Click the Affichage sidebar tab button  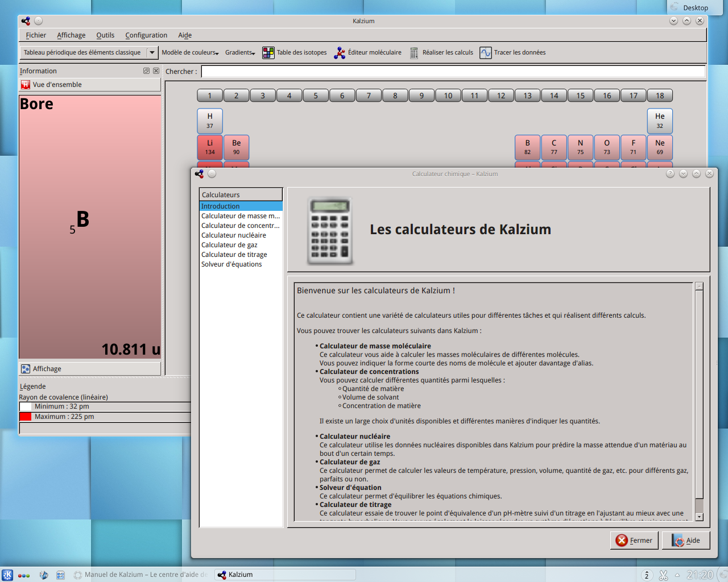[90, 369]
